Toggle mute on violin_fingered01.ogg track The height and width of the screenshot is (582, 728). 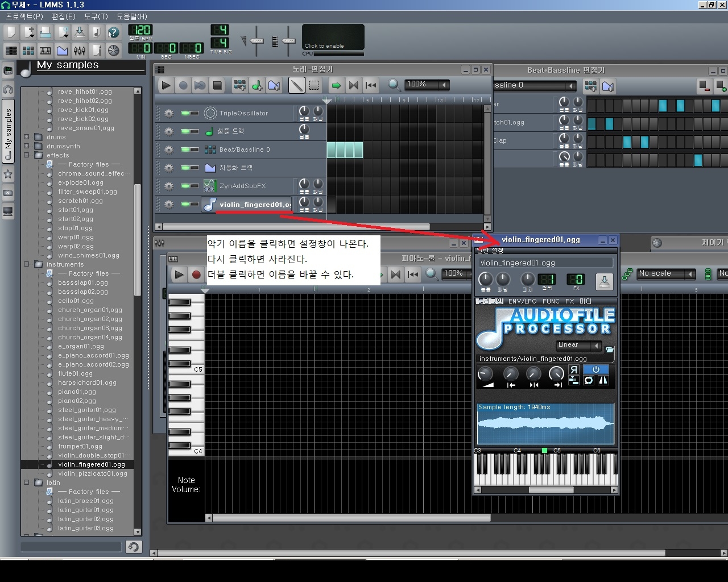185,204
